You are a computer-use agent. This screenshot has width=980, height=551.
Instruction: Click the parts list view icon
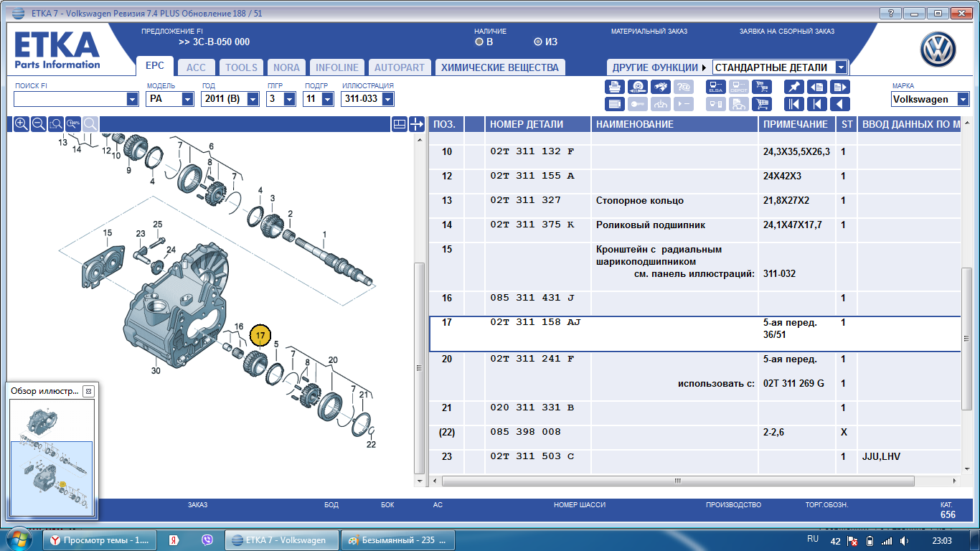[615, 104]
